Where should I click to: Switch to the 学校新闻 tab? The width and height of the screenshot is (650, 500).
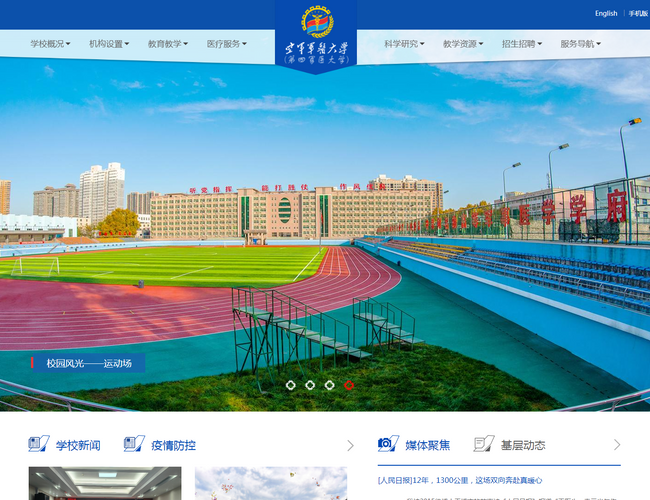click(x=78, y=446)
